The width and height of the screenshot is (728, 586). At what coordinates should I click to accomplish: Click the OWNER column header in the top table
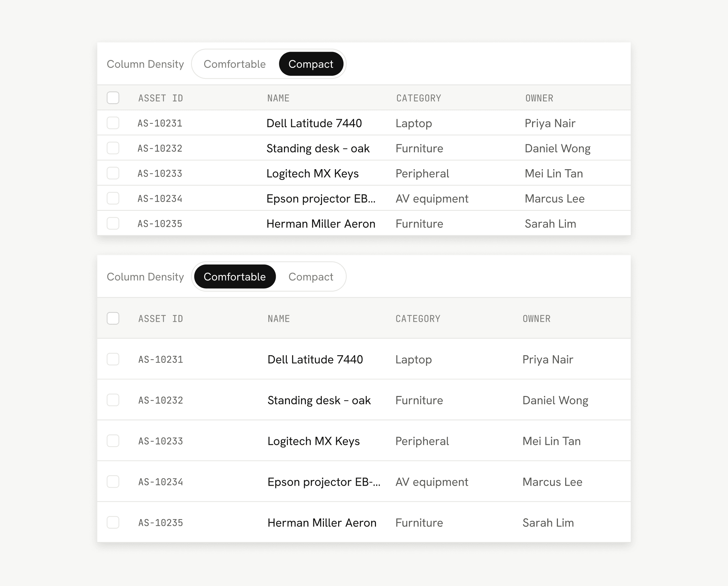pyautogui.click(x=539, y=98)
